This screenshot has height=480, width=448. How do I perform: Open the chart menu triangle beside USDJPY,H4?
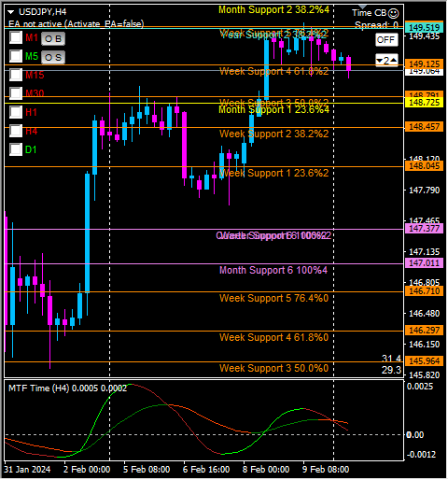[x=11, y=12]
